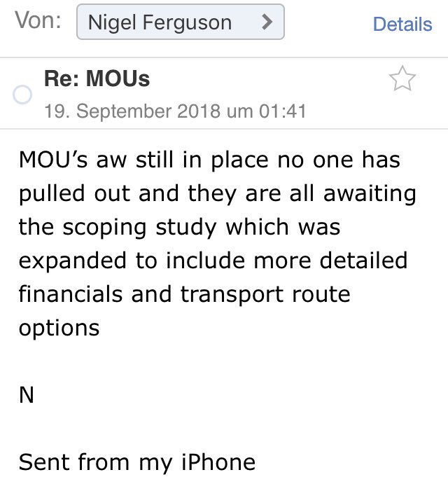Click the "Sent from my iPhone" signature
Screen dimensions: 448x498
pyautogui.click(x=136, y=462)
